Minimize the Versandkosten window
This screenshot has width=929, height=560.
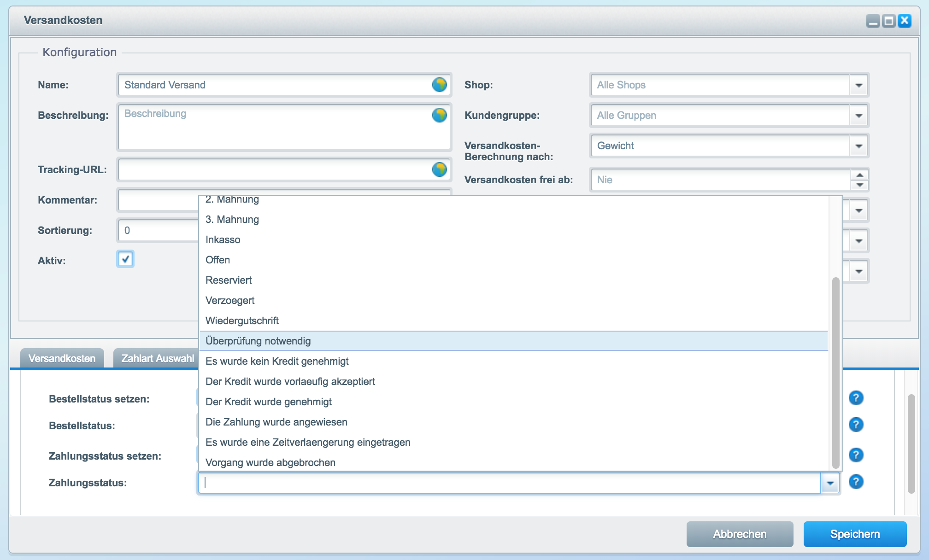coord(873,21)
